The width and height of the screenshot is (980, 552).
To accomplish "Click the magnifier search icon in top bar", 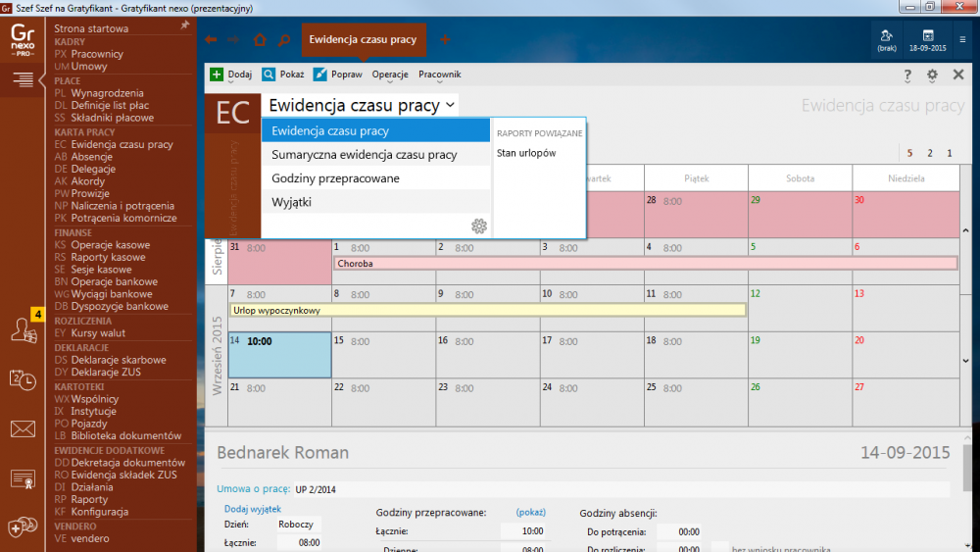I will tap(283, 40).
